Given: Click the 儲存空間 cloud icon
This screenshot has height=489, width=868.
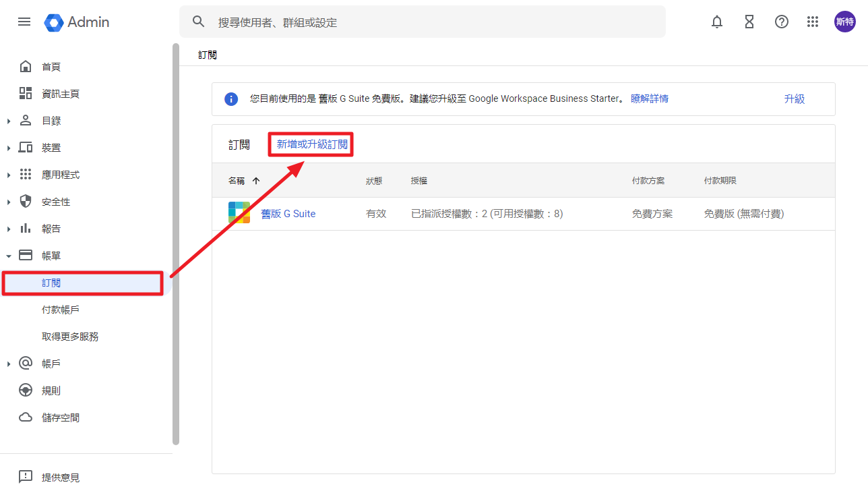Looking at the screenshot, I should coord(26,418).
